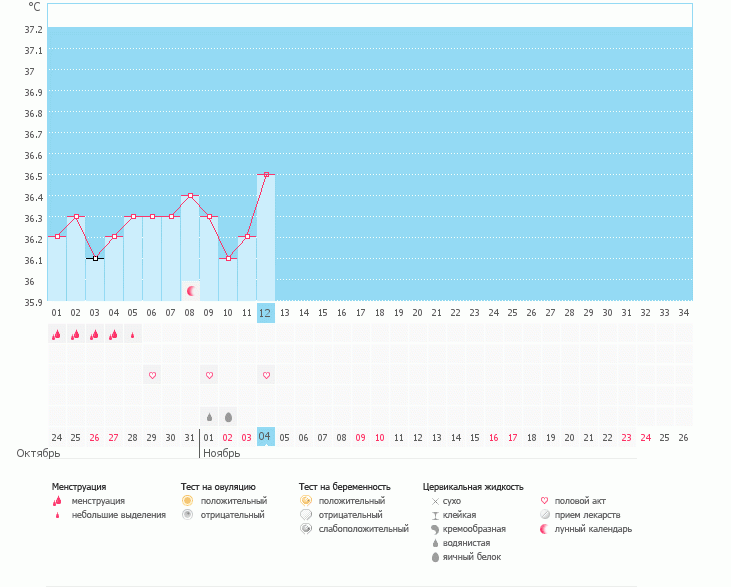The width and height of the screenshot is (731, 587).
Task: Click the moon icon in the chart on day 08
Action: (190, 290)
